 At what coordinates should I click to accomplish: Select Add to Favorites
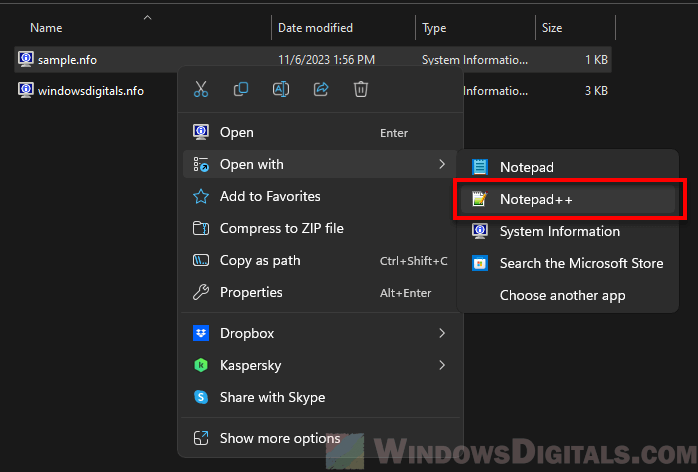(x=321, y=196)
